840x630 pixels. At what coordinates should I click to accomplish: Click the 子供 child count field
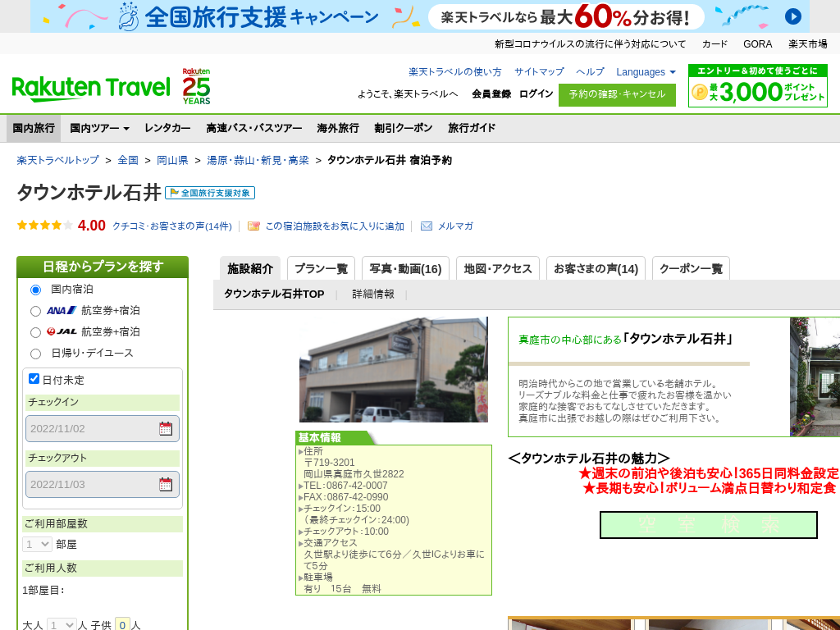coord(123,625)
